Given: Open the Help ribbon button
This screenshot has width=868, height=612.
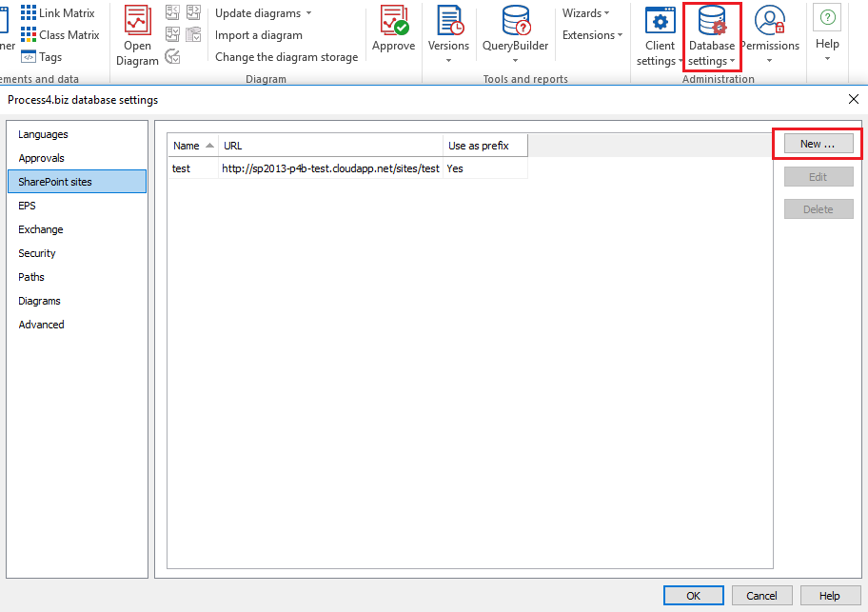Looking at the screenshot, I should click(x=827, y=27).
